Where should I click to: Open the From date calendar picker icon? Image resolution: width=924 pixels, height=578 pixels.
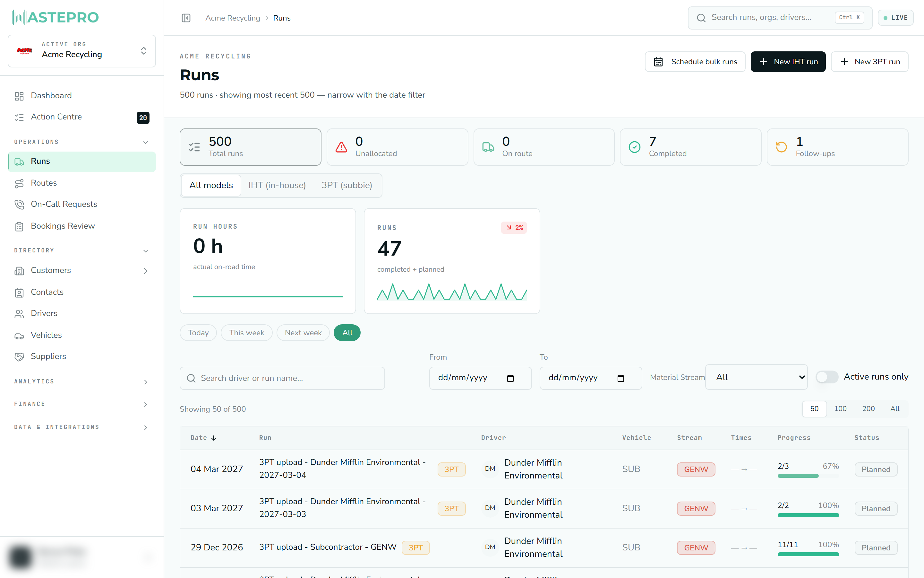tap(510, 378)
